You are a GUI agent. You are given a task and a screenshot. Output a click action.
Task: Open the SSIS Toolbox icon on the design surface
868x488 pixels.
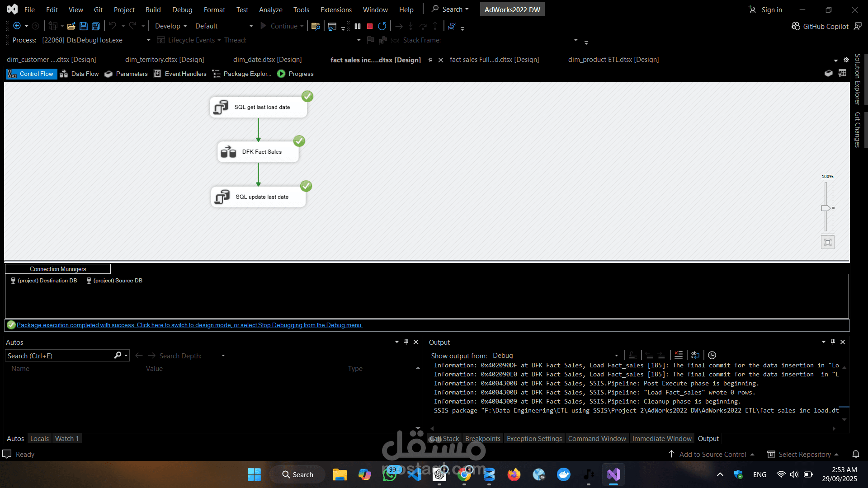(x=828, y=73)
